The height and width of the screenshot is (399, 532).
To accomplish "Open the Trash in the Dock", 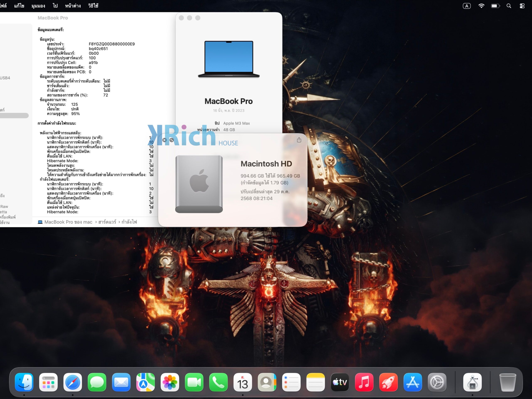I will tap(507, 382).
